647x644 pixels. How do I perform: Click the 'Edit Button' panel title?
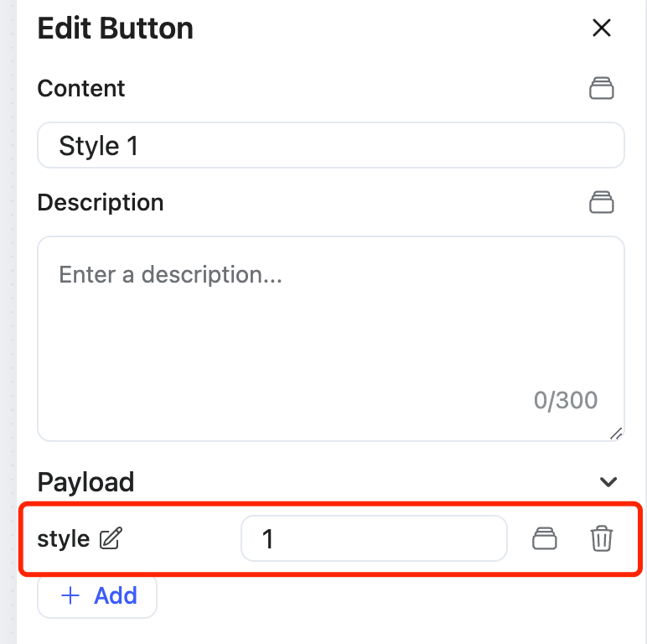click(x=116, y=29)
